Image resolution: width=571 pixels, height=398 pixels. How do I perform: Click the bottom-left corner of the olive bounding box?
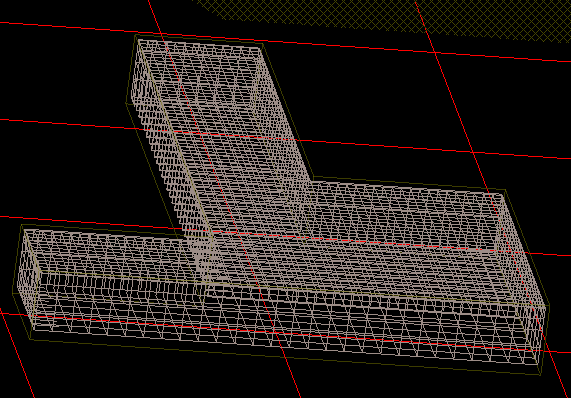(x=31, y=339)
